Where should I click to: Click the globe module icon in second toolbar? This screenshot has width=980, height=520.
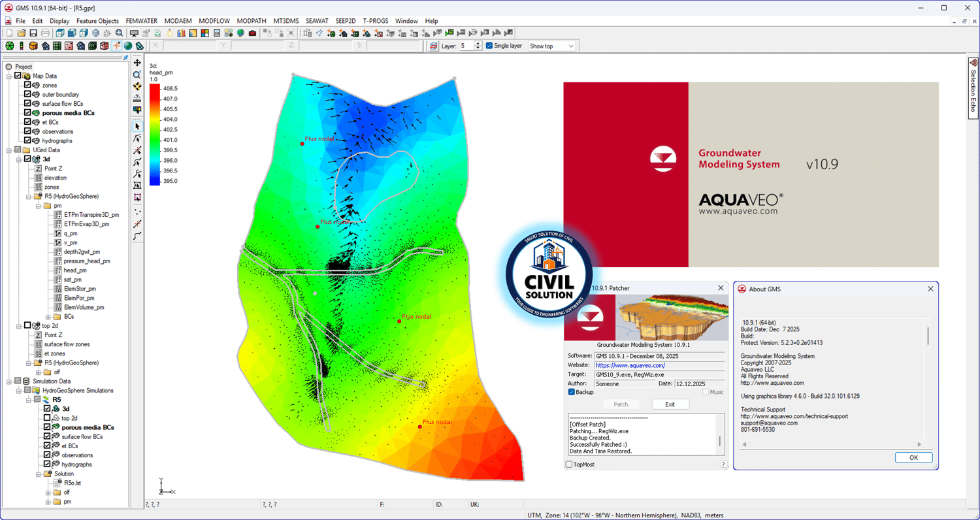click(x=128, y=46)
